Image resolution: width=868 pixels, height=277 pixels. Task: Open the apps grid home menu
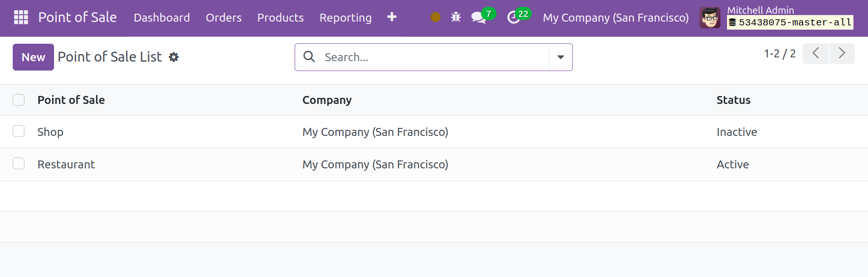pyautogui.click(x=21, y=17)
